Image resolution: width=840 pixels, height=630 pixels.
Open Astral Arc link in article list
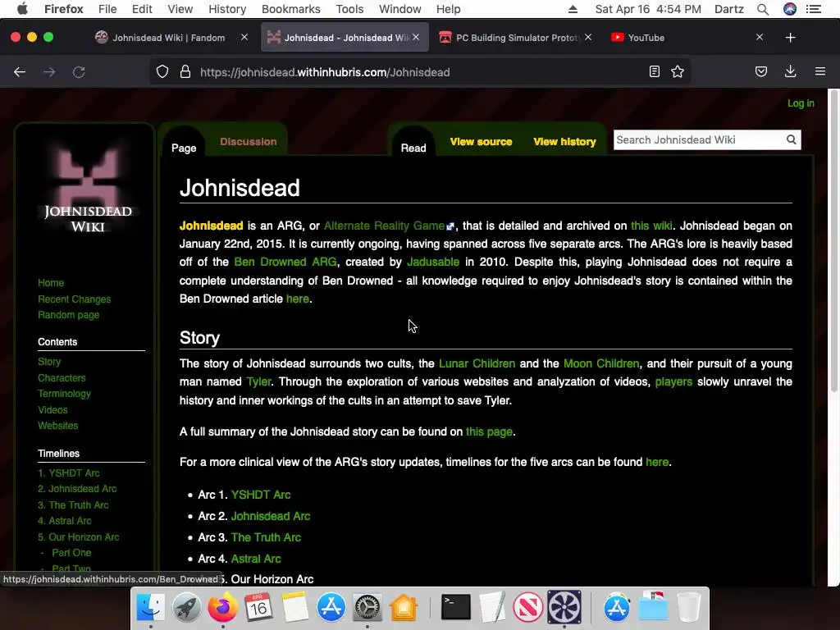tap(256, 559)
